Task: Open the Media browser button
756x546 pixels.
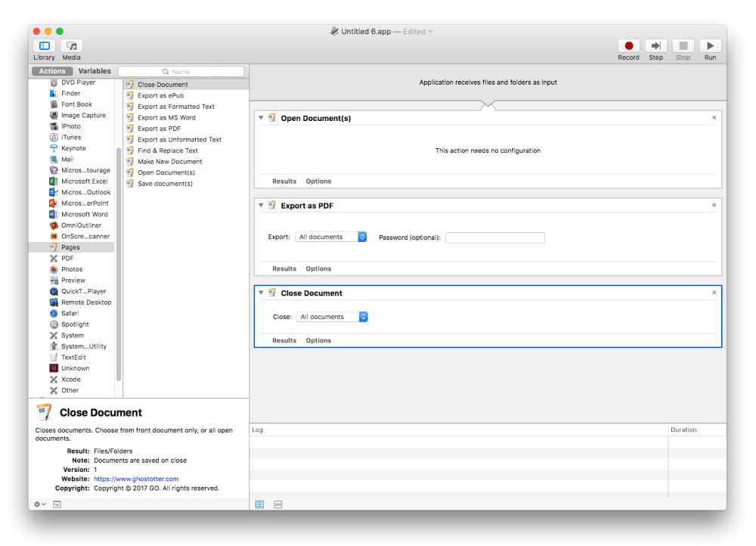Action: [71, 46]
